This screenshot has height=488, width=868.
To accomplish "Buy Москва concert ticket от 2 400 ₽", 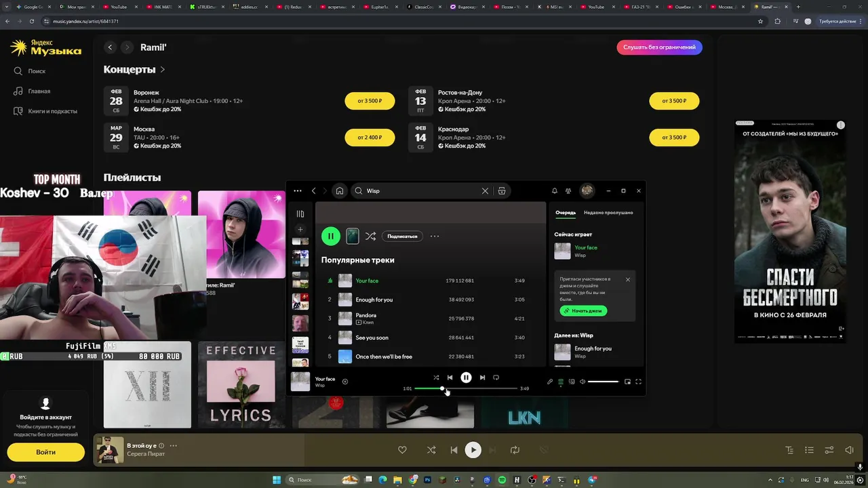I will coord(370,138).
